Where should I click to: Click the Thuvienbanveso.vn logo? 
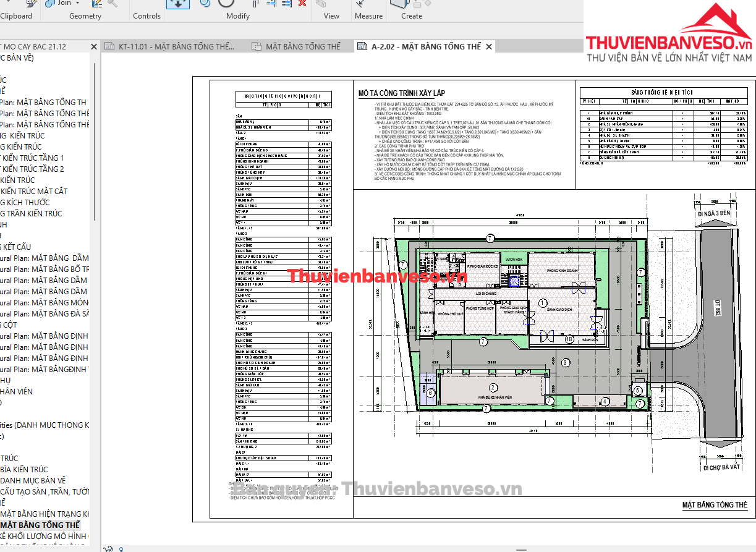669,37
